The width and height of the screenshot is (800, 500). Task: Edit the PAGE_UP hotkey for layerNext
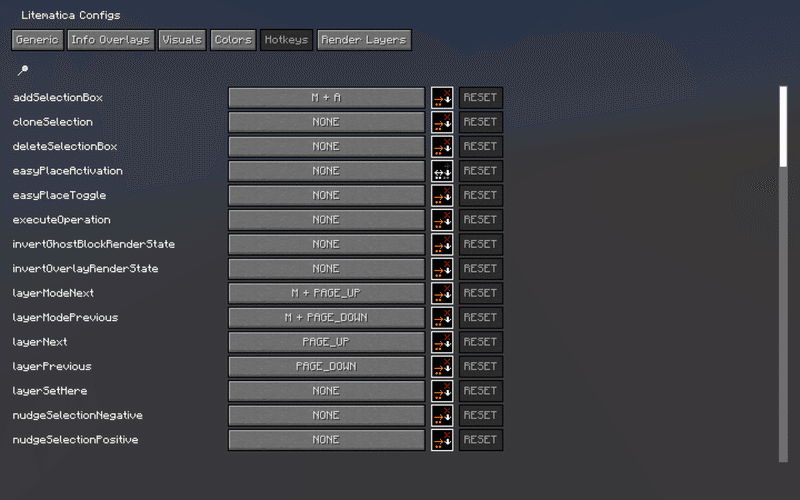pyautogui.click(x=326, y=342)
